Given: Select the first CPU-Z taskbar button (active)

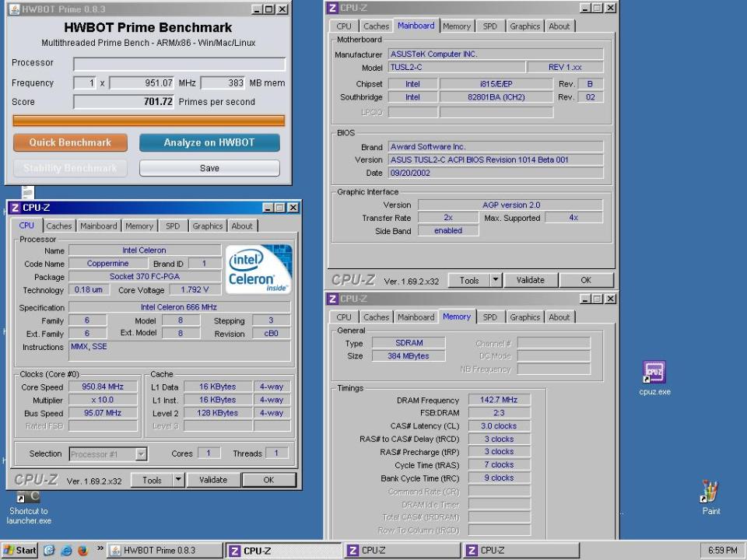Looking at the screenshot, I should pyautogui.click(x=283, y=551).
